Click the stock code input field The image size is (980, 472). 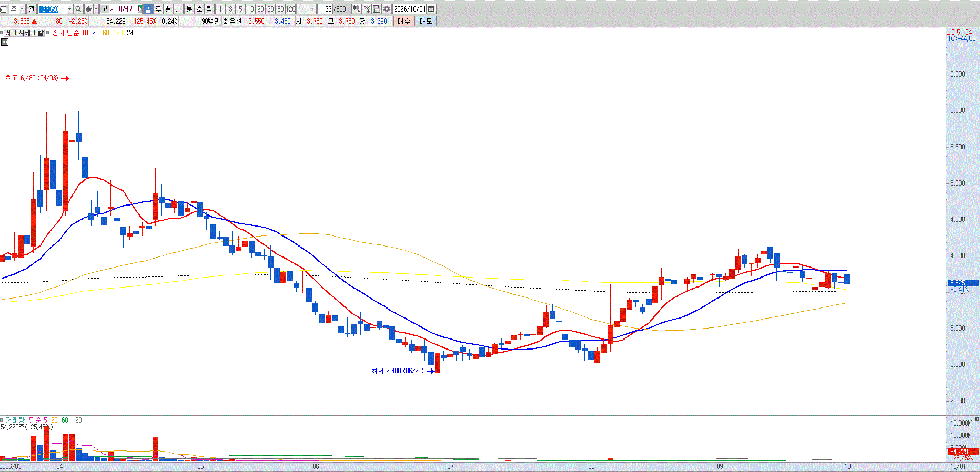tap(52, 9)
